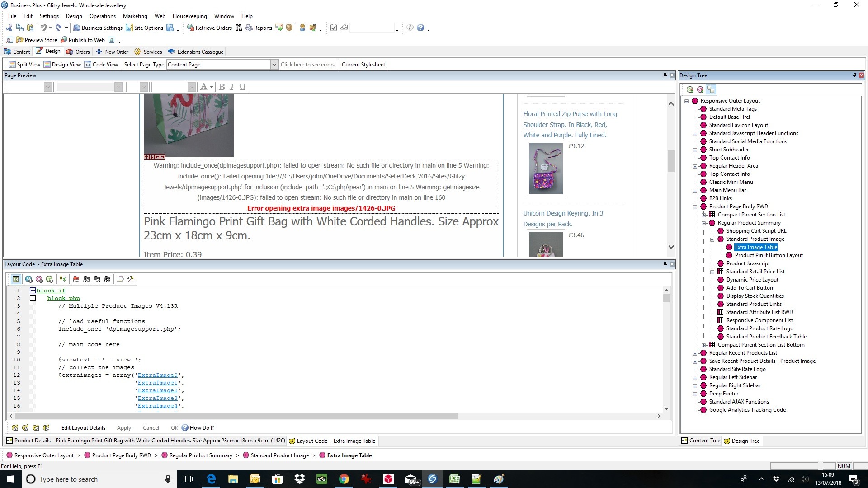The height and width of the screenshot is (488, 868).
Task: Click the Edit Layout Details button
Action: click(x=83, y=428)
